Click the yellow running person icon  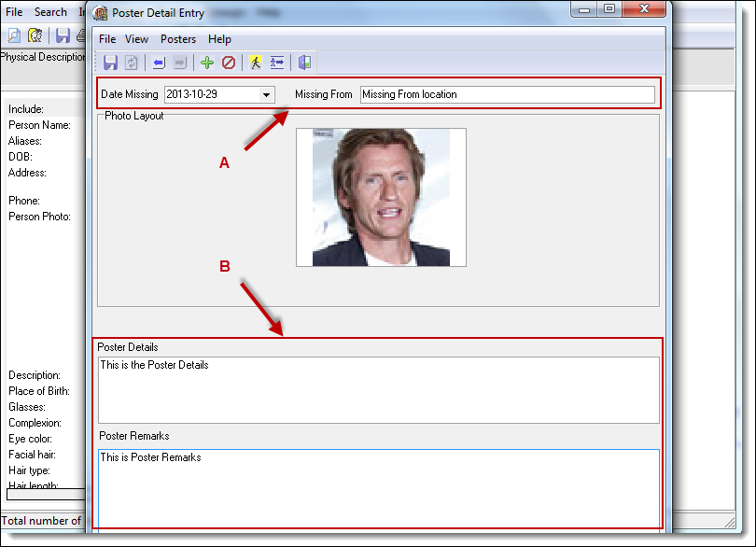(255, 63)
